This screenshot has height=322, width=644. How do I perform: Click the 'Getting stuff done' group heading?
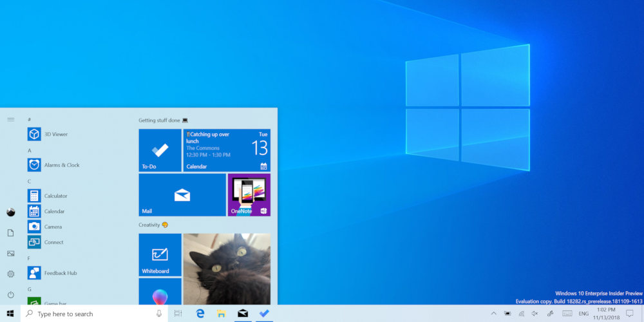(163, 120)
